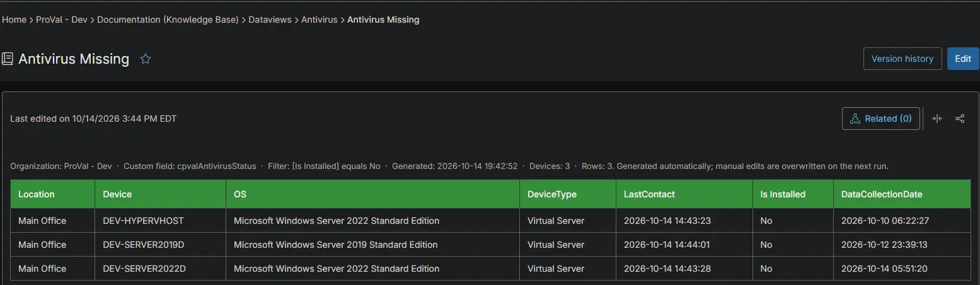Click the Antivirus Missing breadcrumb entry
Screen dimensions: 980x285
pyautogui.click(x=383, y=20)
